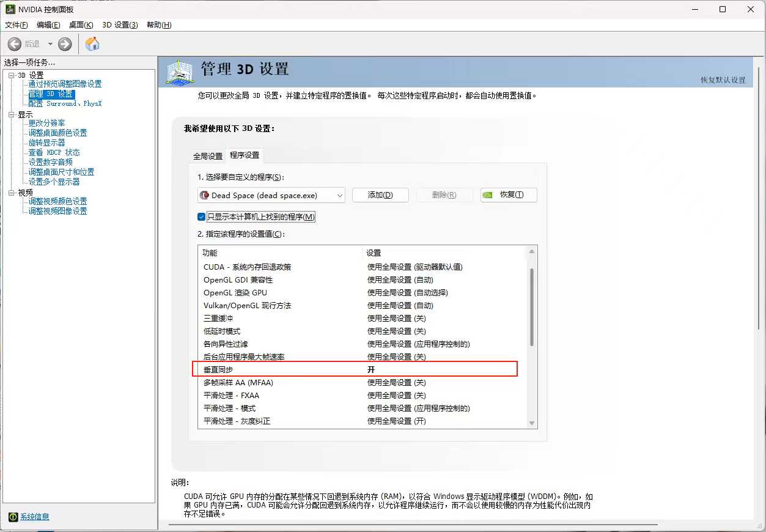The width and height of the screenshot is (766, 532).
Task: Open the 帮助(H) menu
Action: 159,25
